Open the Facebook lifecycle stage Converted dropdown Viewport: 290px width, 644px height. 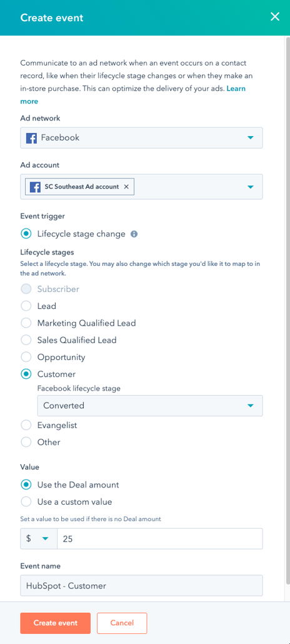click(150, 406)
